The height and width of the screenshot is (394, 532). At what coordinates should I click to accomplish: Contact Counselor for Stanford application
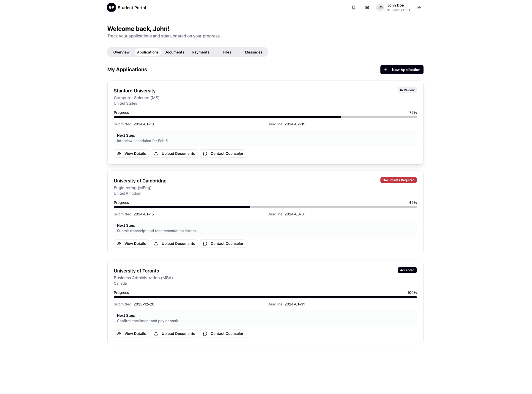point(223,154)
